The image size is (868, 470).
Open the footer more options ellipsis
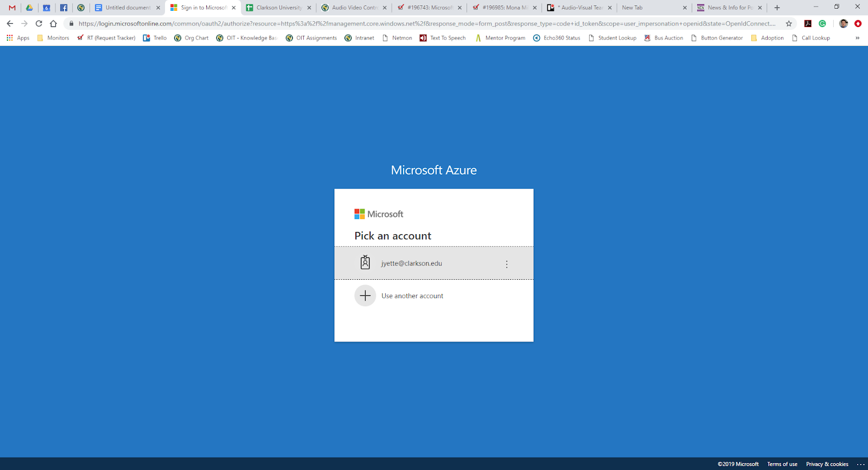coord(860,464)
